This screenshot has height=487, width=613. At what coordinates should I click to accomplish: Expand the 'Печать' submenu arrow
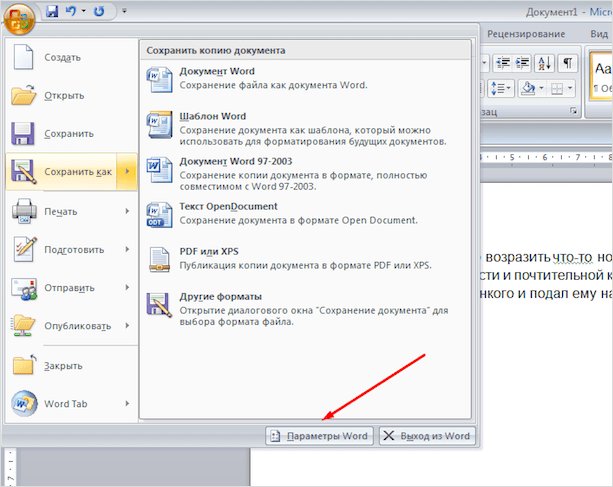[x=127, y=211]
